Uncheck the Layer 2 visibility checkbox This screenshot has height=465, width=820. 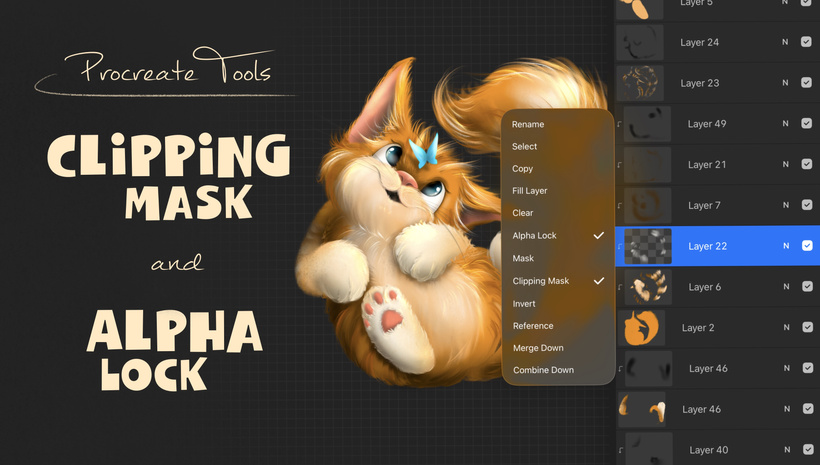pos(806,328)
